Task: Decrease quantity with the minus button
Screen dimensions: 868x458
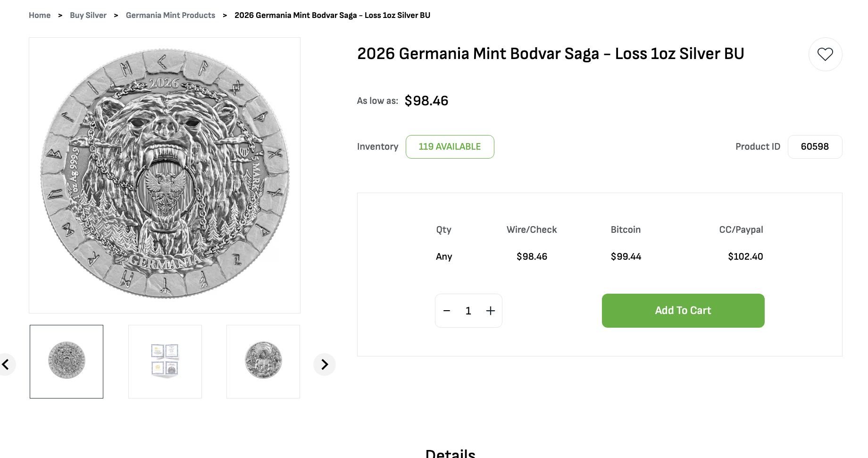Action: click(x=447, y=311)
